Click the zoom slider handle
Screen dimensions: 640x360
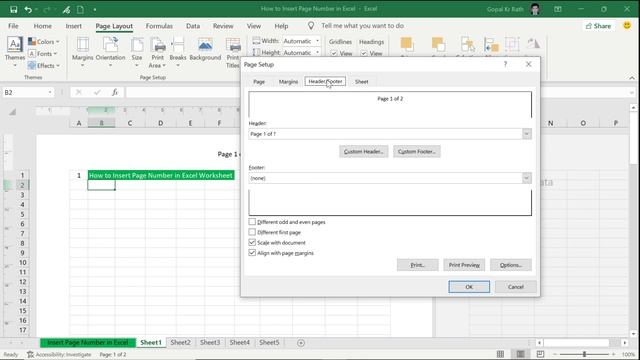tap(584, 354)
